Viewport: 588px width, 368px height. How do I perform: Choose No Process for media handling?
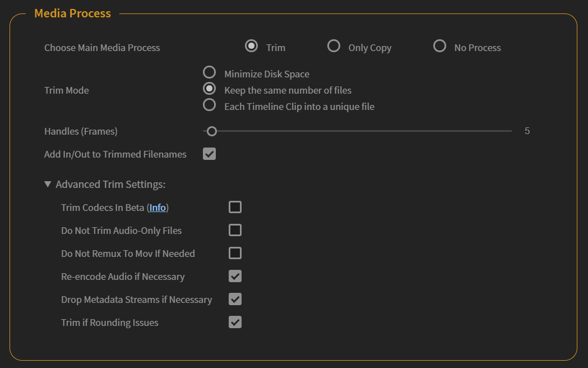coord(440,47)
